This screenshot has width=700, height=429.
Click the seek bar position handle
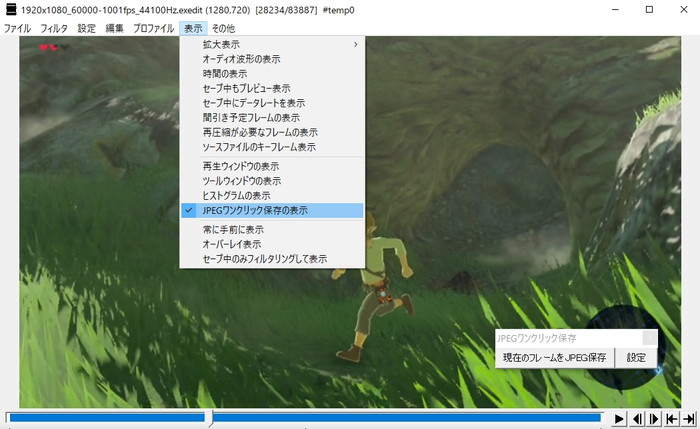(212, 418)
